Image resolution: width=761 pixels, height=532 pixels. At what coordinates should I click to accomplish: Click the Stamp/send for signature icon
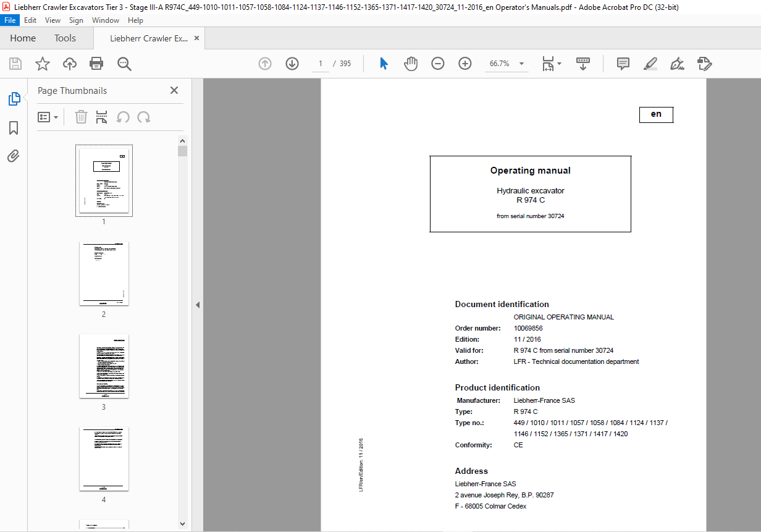click(705, 64)
